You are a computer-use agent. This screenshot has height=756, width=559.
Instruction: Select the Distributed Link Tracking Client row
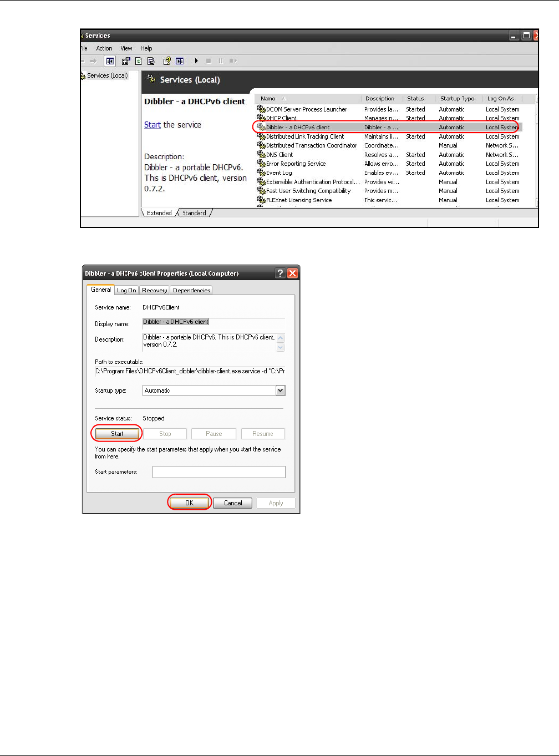pos(388,136)
